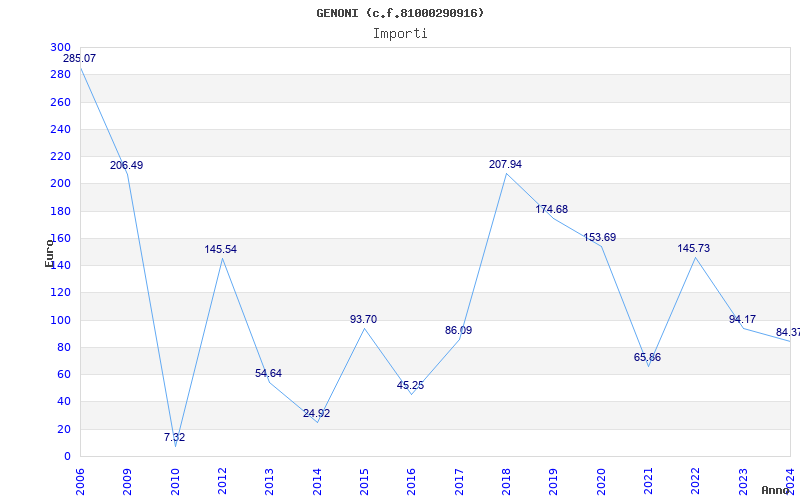Click the 2014 x-axis year label
This screenshot has height=500, width=800.
coord(317,481)
